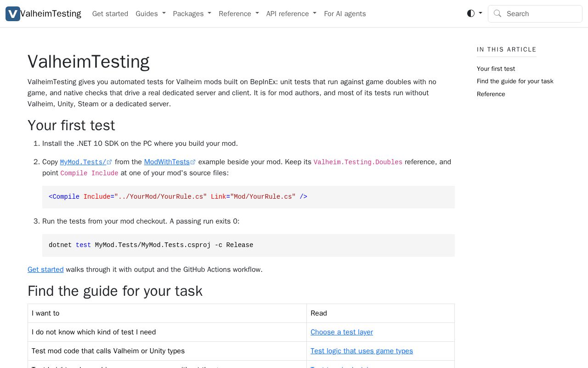
Task: Click the 'IN THIS ARTICLE' sidebar title
Action: coord(507,49)
